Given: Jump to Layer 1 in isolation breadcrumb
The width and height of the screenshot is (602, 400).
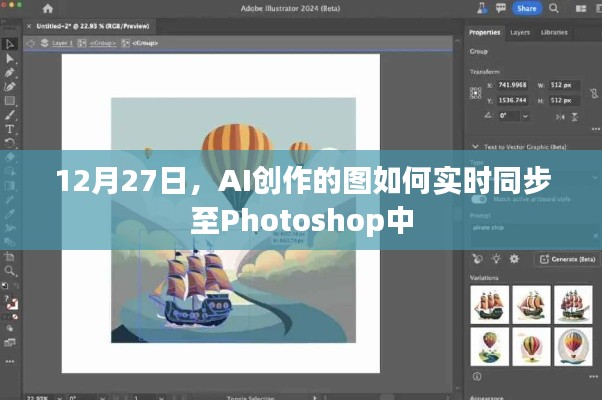Looking at the screenshot, I should (62, 43).
